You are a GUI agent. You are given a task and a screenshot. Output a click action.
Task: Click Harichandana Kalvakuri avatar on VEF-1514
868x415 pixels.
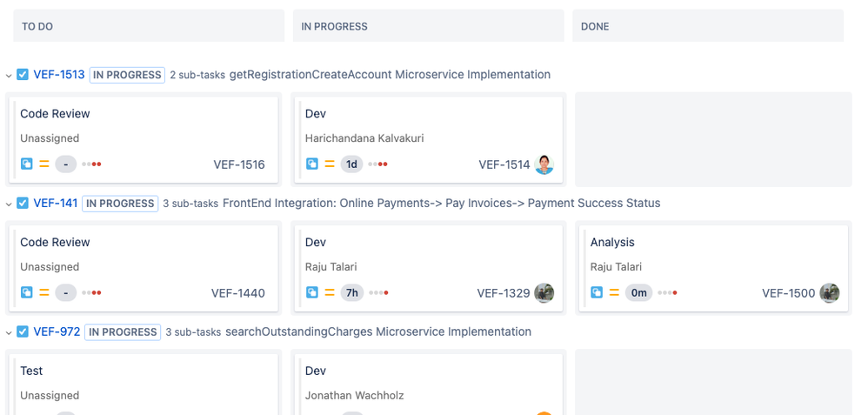tap(544, 164)
